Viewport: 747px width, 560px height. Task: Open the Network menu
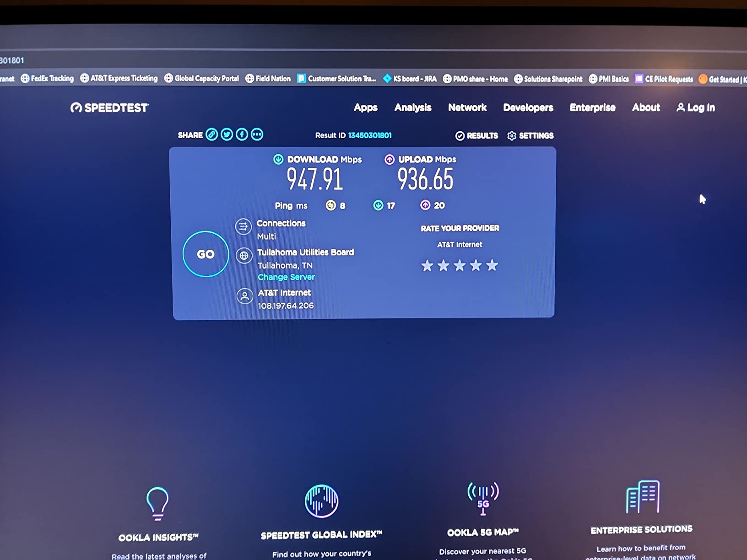(467, 108)
